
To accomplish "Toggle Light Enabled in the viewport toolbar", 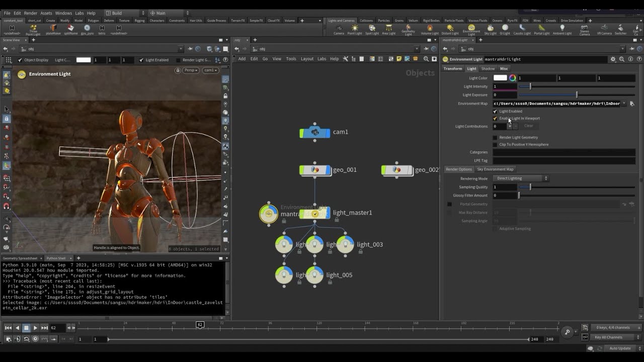I will (141, 60).
